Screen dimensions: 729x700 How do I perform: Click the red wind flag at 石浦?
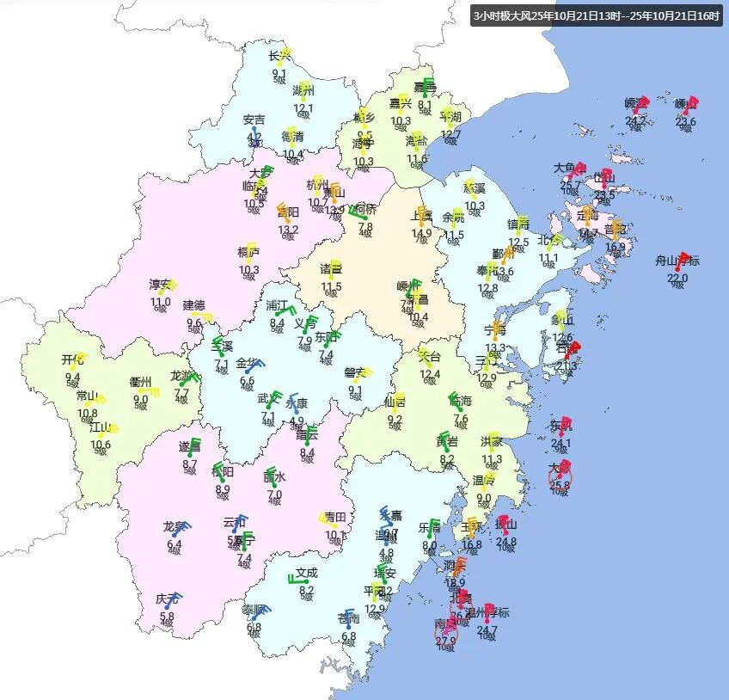point(573,351)
